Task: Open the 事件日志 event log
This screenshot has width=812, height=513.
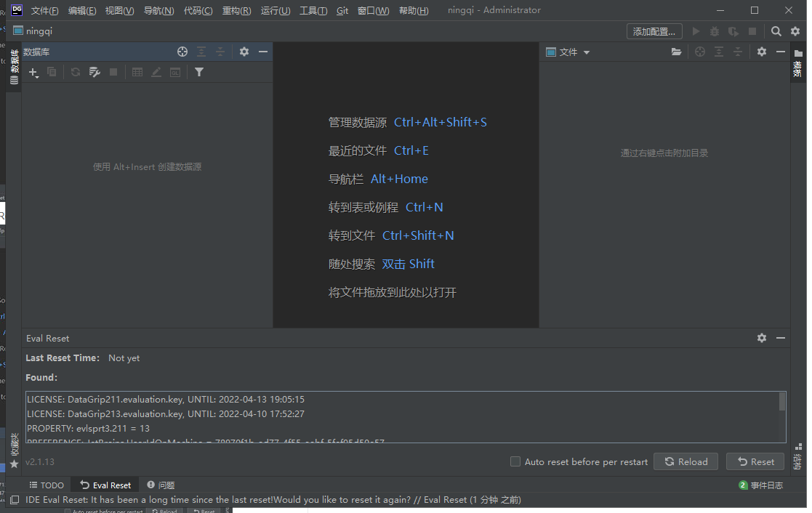Action: (760, 485)
